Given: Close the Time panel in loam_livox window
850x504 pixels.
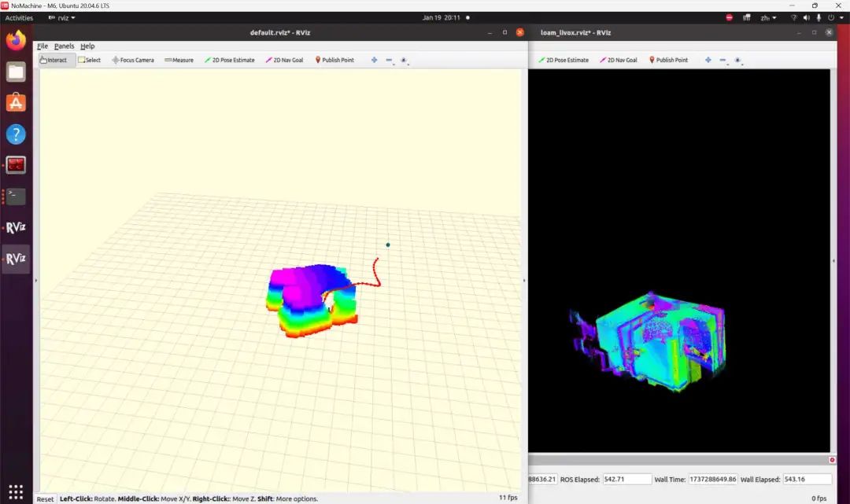Looking at the screenshot, I should click(x=832, y=460).
